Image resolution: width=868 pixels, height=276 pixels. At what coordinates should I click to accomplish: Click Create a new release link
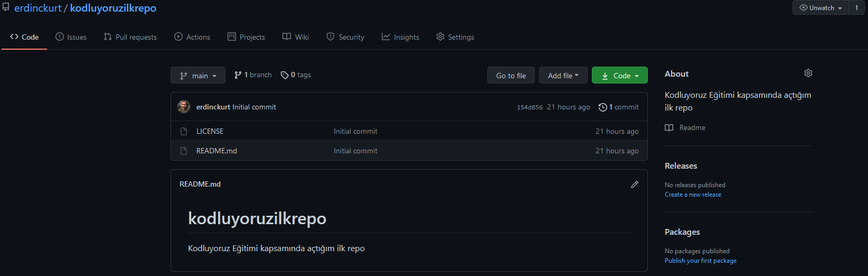[x=693, y=195]
